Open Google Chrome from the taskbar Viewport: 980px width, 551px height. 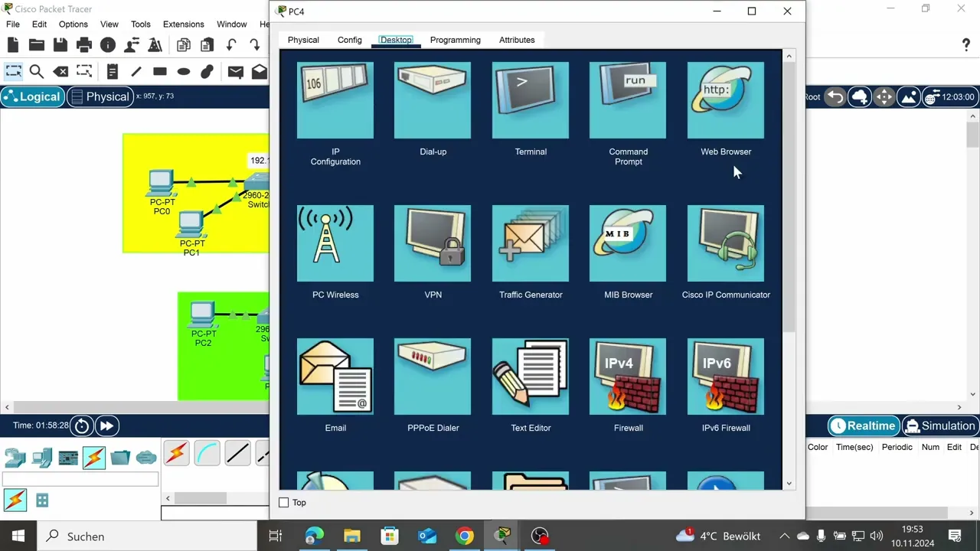click(x=465, y=536)
